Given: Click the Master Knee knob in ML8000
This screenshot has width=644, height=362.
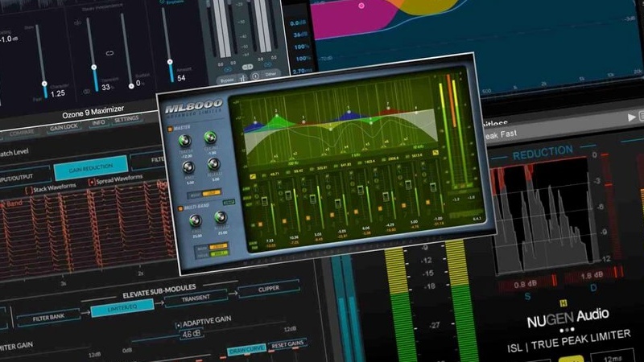Looking at the screenshot, I should pyautogui.click(x=188, y=167).
